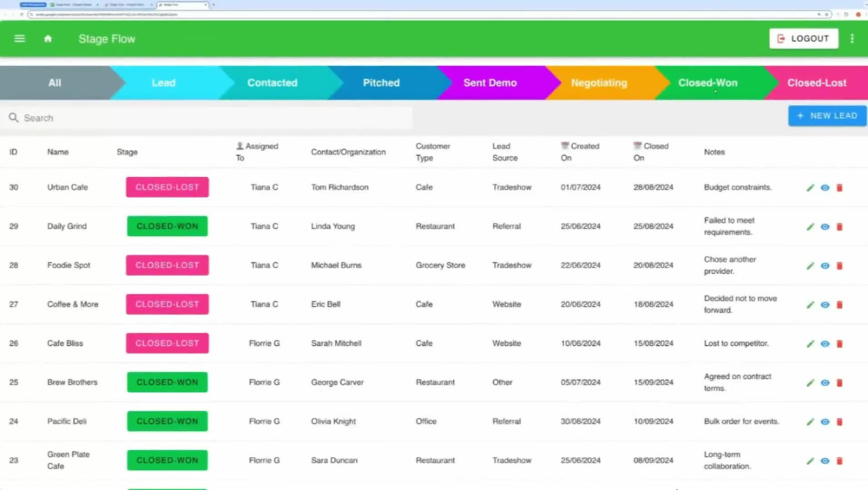This screenshot has height=490, width=868.
Task: Click the CLOSED-LOST badge for Foodie Spot
Action: 168,265
